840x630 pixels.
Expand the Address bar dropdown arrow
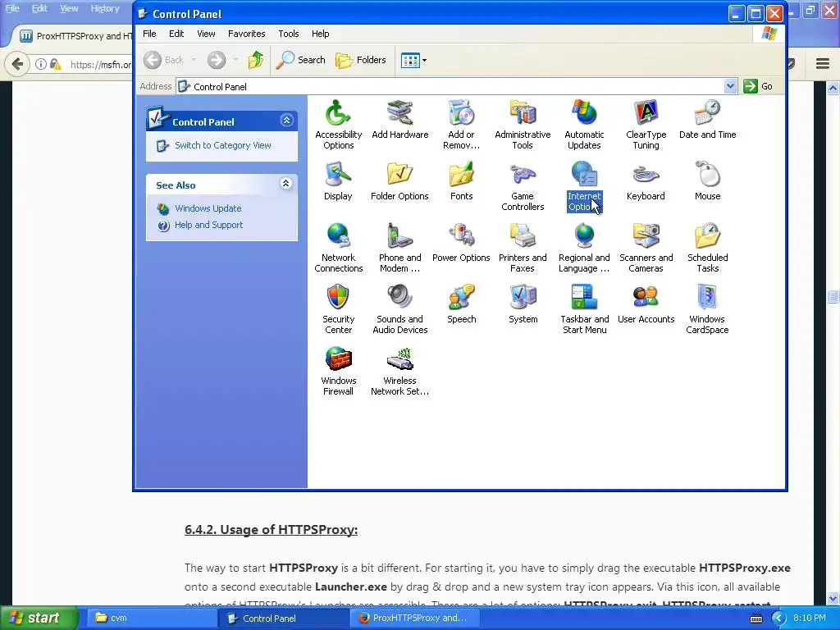pos(729,86)
